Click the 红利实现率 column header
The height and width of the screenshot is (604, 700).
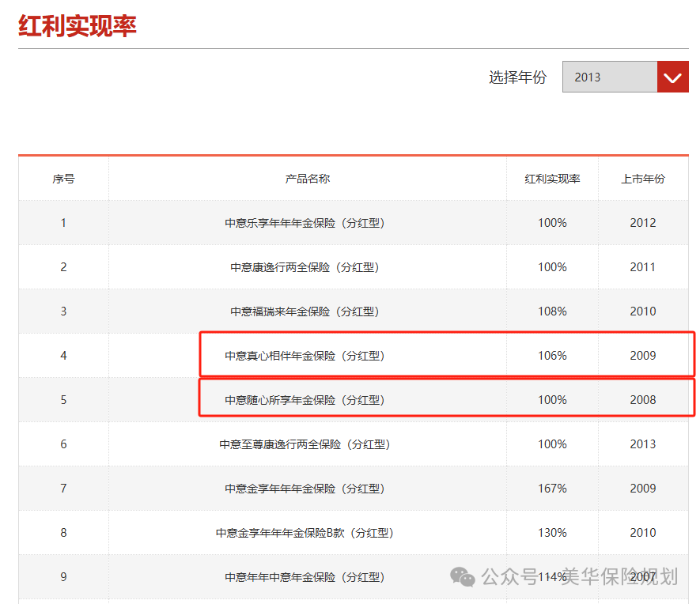pos(552,179)
